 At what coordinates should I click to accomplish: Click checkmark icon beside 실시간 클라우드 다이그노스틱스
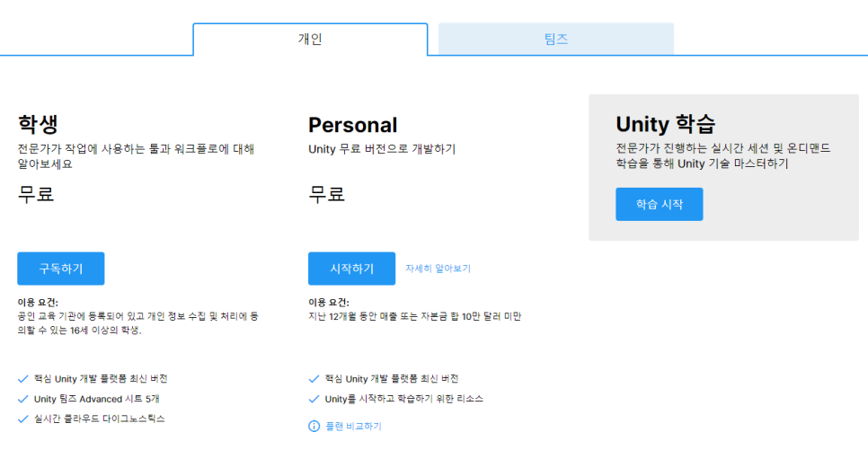coord(22,419)
